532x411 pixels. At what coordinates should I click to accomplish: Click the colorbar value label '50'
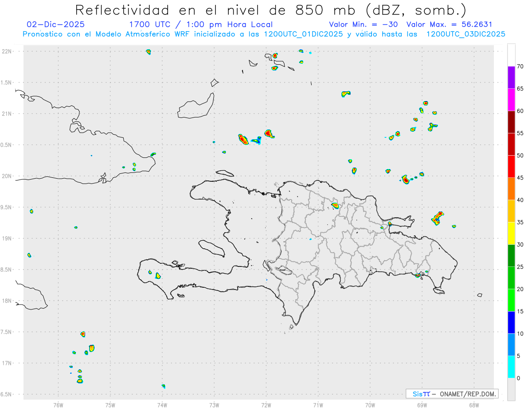pyautogui.click(x=520, y=156)
